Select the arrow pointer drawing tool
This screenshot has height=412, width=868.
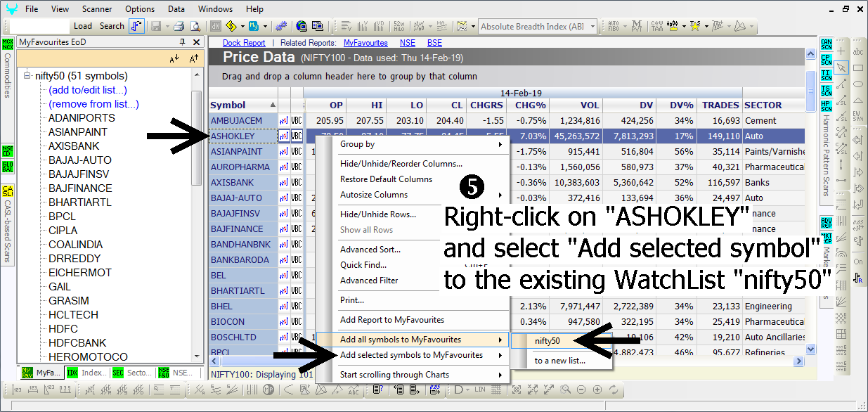(842, 67)
